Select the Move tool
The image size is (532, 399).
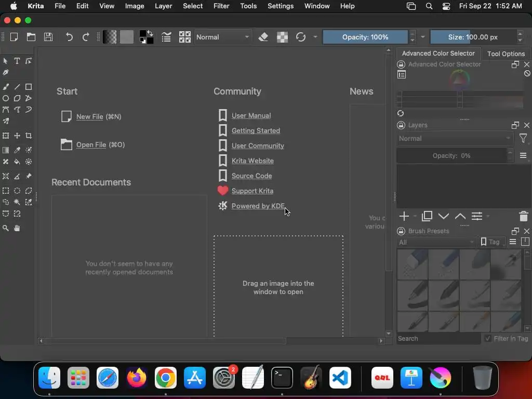[17, 136]
